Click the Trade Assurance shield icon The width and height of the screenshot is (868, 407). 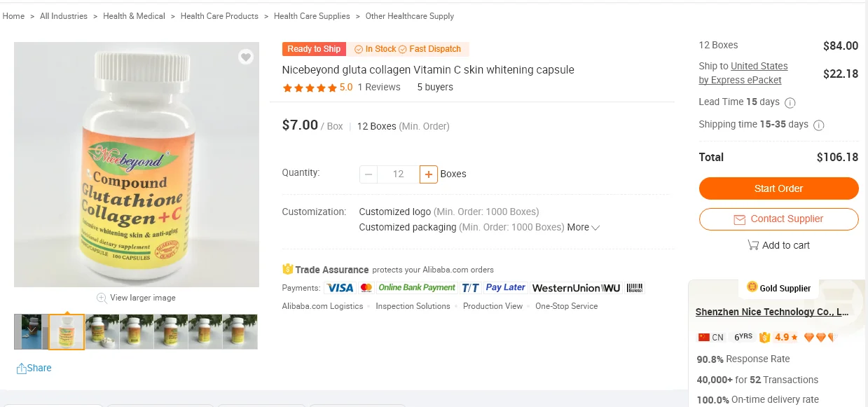[287, 269]
